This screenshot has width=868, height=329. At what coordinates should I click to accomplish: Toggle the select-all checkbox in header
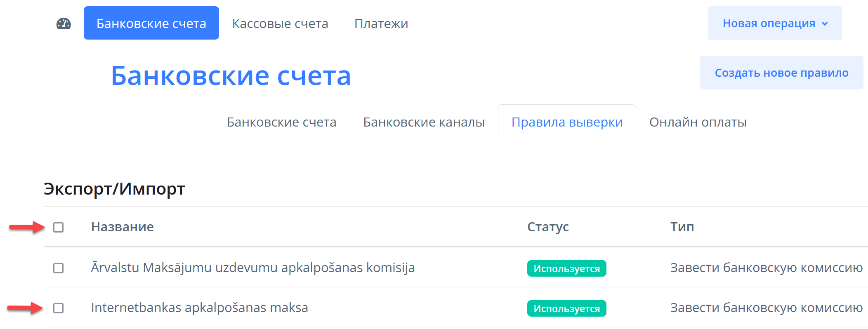tap(59, 227)
